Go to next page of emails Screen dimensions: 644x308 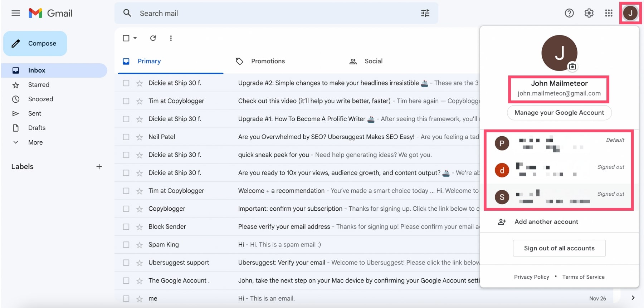[x=633, y=298]
